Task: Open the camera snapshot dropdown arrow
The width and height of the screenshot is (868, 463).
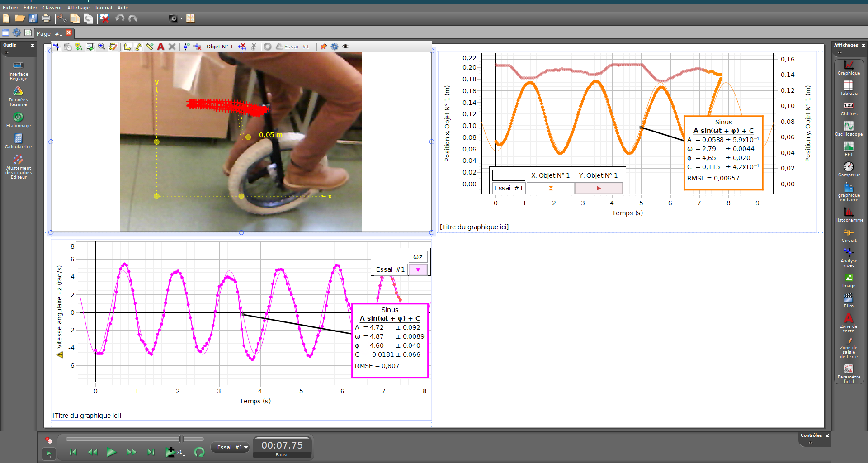Action: [181, 19]
